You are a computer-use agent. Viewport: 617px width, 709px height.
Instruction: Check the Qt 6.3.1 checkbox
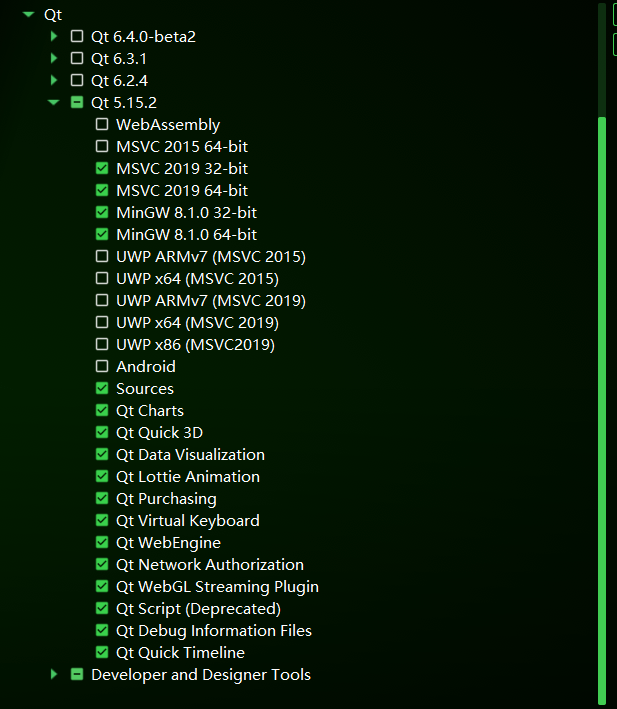point(77,58)
